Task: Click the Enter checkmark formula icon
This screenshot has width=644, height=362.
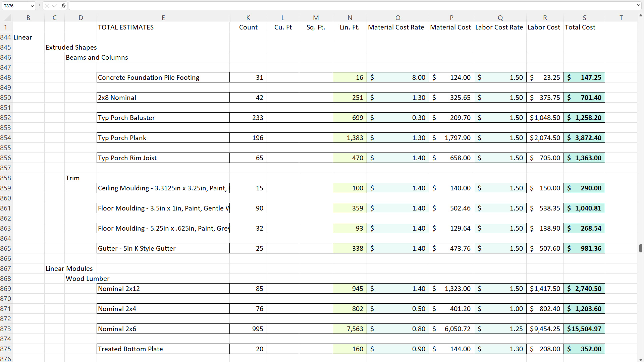Action: click(x=55, y=6)
